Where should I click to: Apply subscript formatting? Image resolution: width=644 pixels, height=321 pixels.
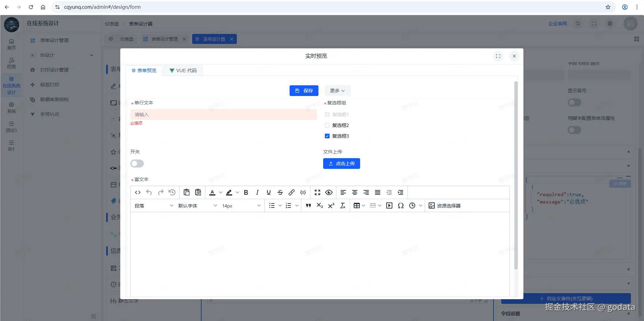[x=320, y=205]
